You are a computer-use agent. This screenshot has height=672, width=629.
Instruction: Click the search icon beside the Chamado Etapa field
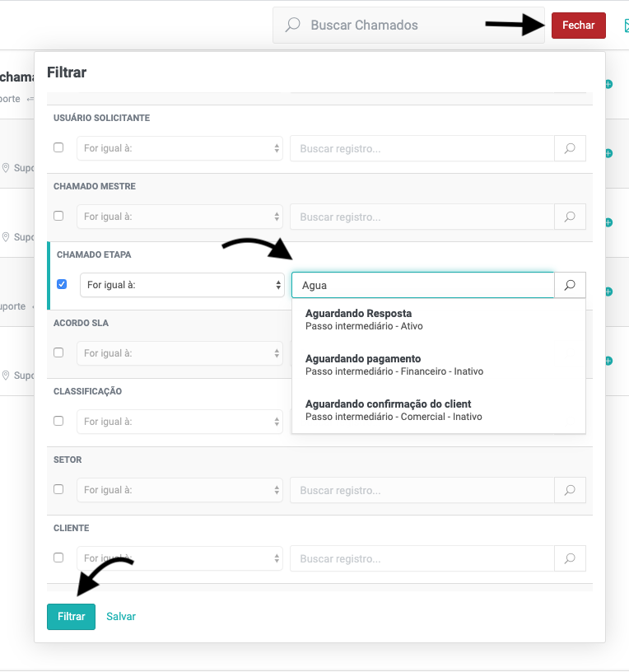click(x=569, y=286)
